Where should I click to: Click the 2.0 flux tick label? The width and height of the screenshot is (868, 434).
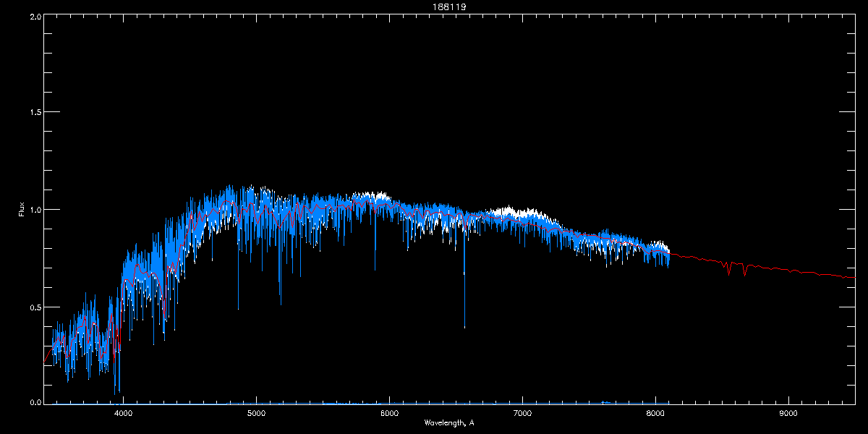[35, 16]
